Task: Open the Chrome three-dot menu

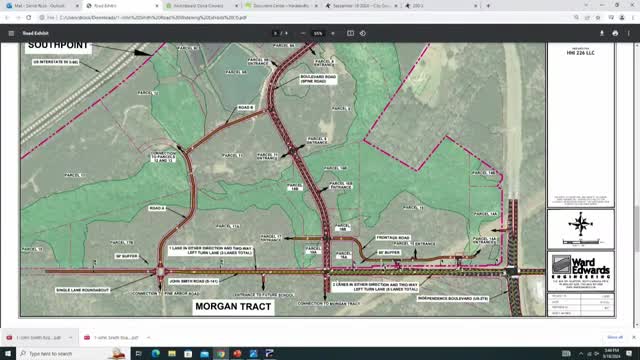Action: click(633, 18)
